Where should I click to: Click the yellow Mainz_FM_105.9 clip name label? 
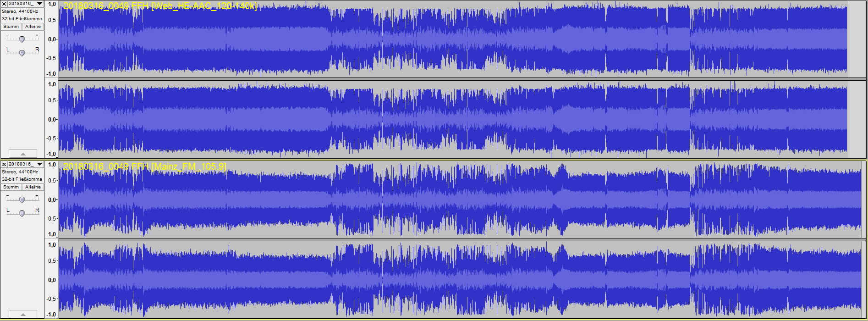144,166
